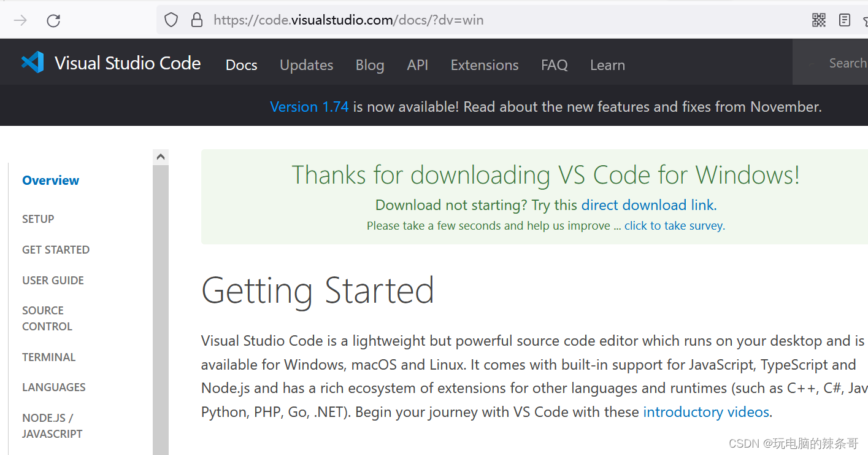Click the browser forward arrow icon
This screenshot has height=455, width=868.
[x=20, y=20]
